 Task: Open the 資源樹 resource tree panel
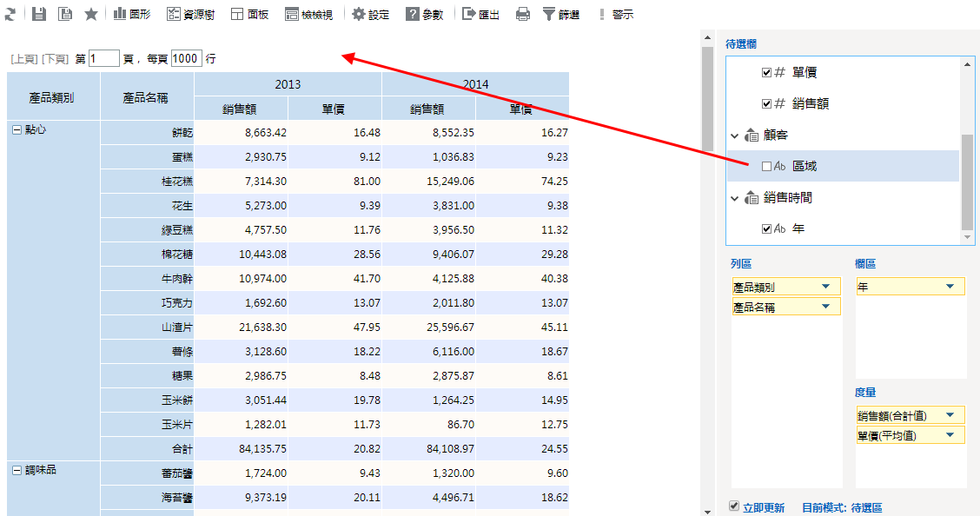coord(190,14)
